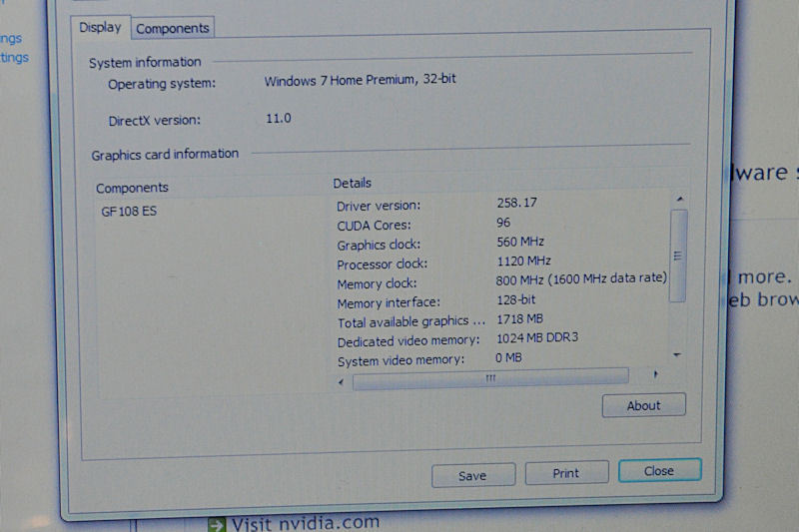Click the vertical scrollbar thumb in details
799x532 pixels.
(x=678, y=257)
